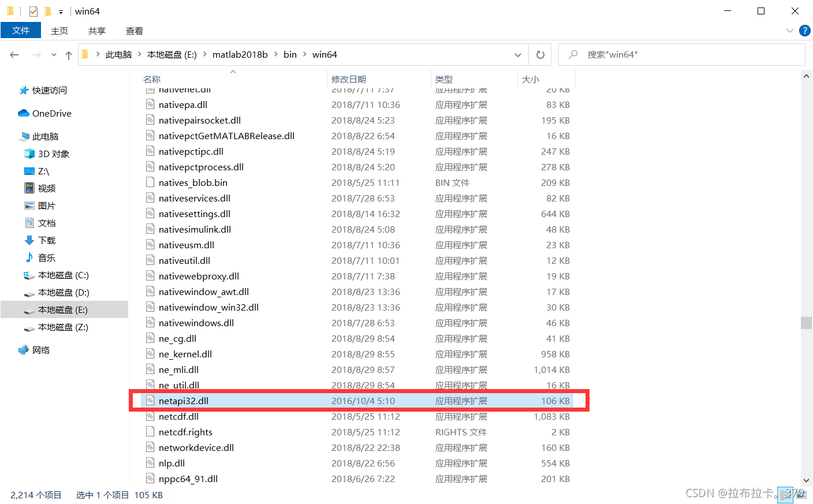Select nativepctGetMATLABRelease.dll
Viewport: 813px width, 504px height.
tap(226, 136)
